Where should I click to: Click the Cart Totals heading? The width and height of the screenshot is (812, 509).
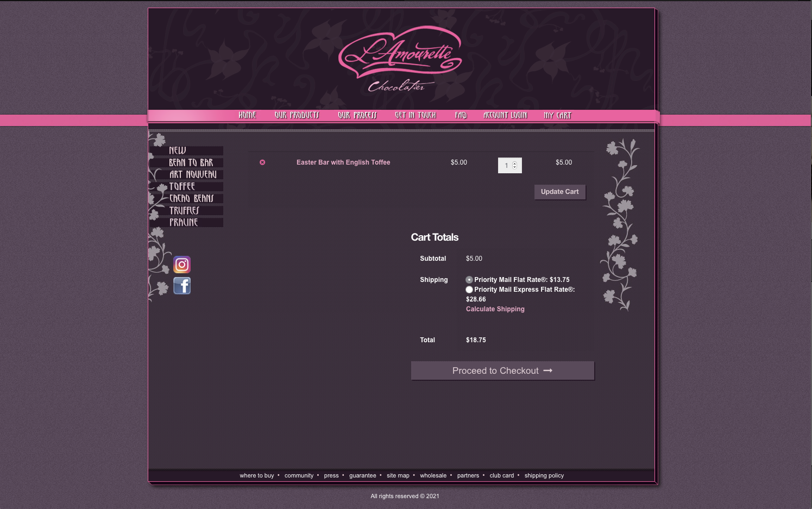pos(435,237)
